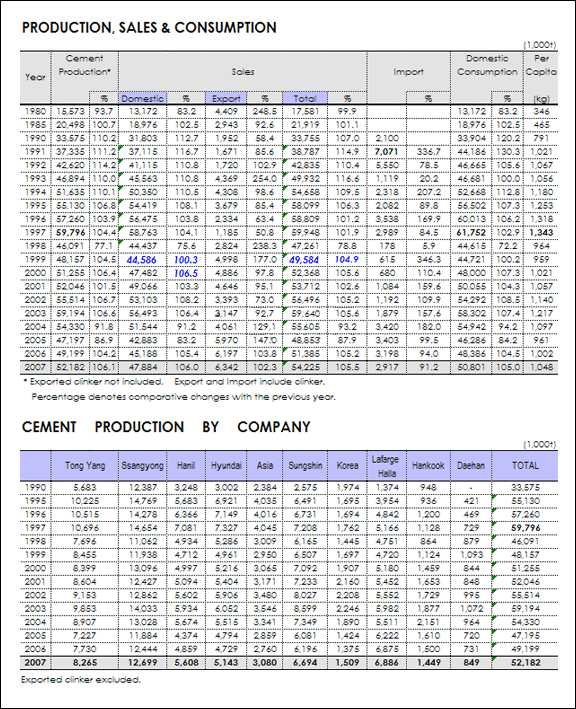Click the "Per Capita" column header

tap(541, 65)
